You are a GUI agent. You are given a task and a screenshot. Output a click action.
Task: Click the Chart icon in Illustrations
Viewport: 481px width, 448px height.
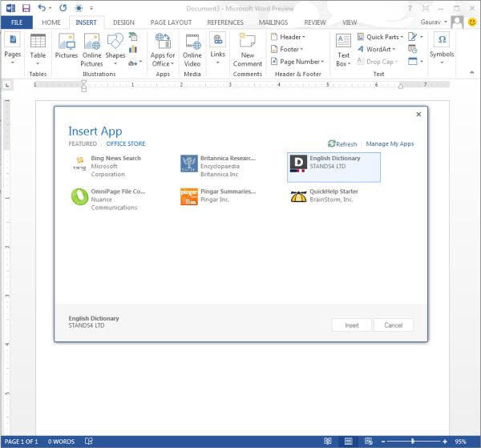point(133,49)
